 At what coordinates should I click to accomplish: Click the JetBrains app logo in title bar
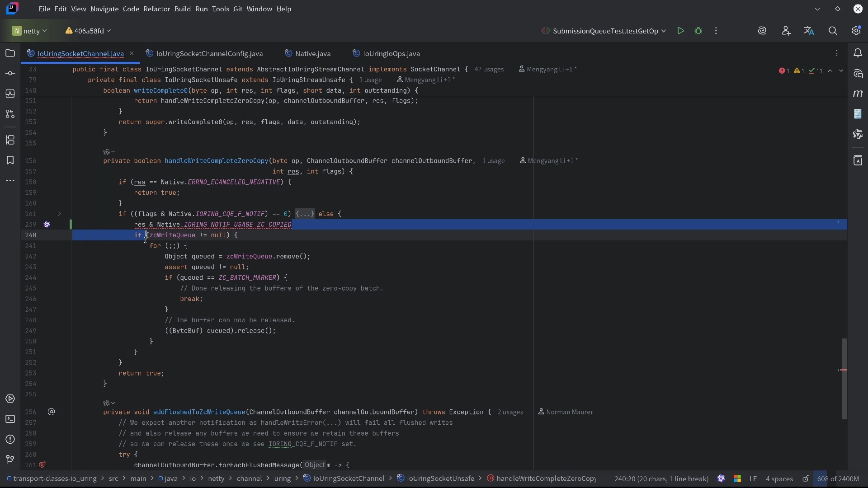point(13,8)
